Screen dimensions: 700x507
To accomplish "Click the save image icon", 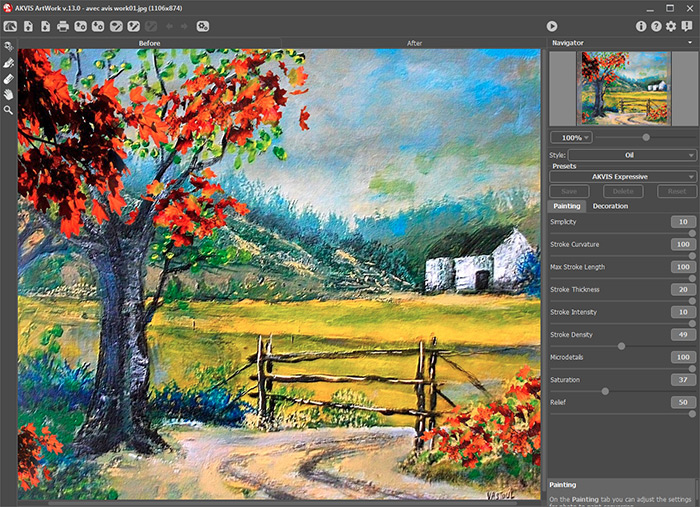I will (x=46, y=26).
